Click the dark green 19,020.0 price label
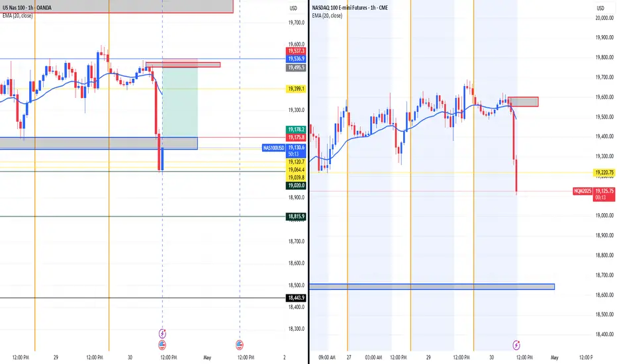The height and width of the screenshot is (364, 617). click(x=296, y=185)
